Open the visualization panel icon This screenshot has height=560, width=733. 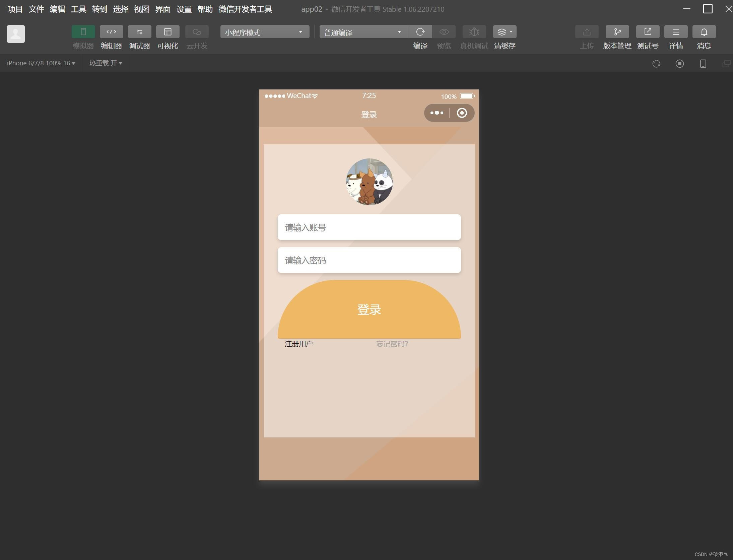coord(168,32)
